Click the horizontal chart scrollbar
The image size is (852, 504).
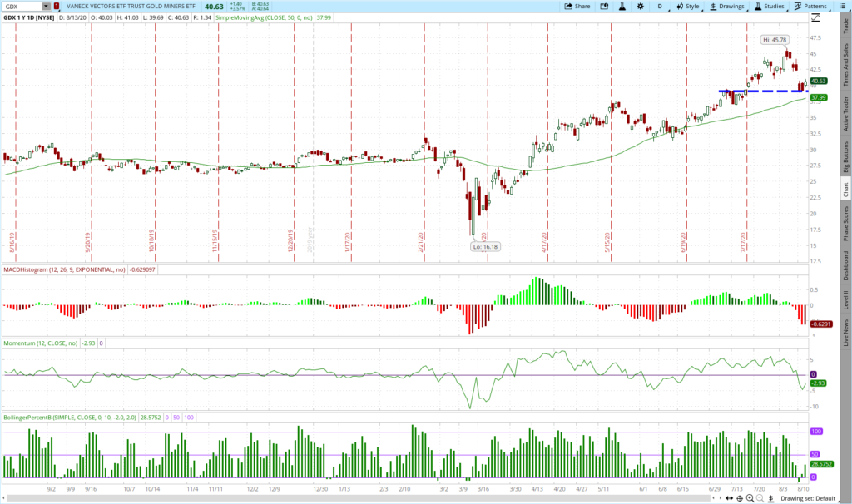[x=359, y=498]
